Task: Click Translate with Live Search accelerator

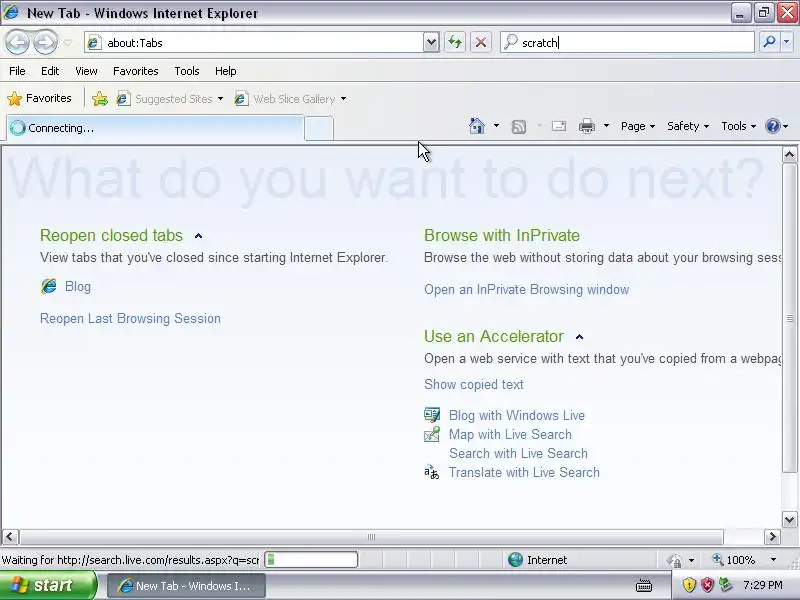Action: click(524, 472)
